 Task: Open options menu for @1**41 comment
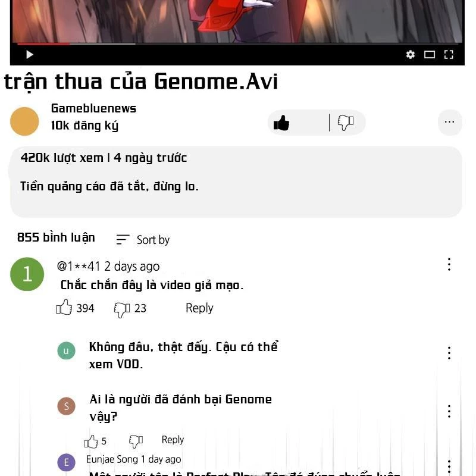pyautogui.click(x=449, y=264)
